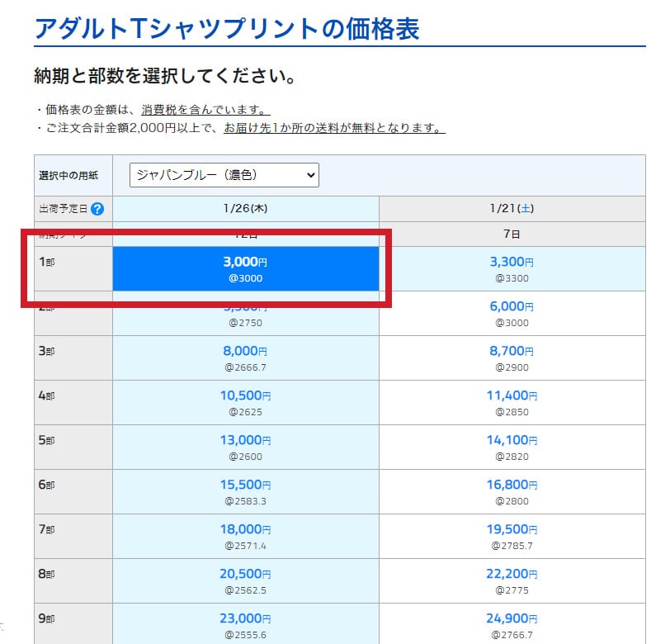The width and height of the screenshot is (670, 644).
Task: Select the 24,900円 price cell
Action: (x=512, y=625)
